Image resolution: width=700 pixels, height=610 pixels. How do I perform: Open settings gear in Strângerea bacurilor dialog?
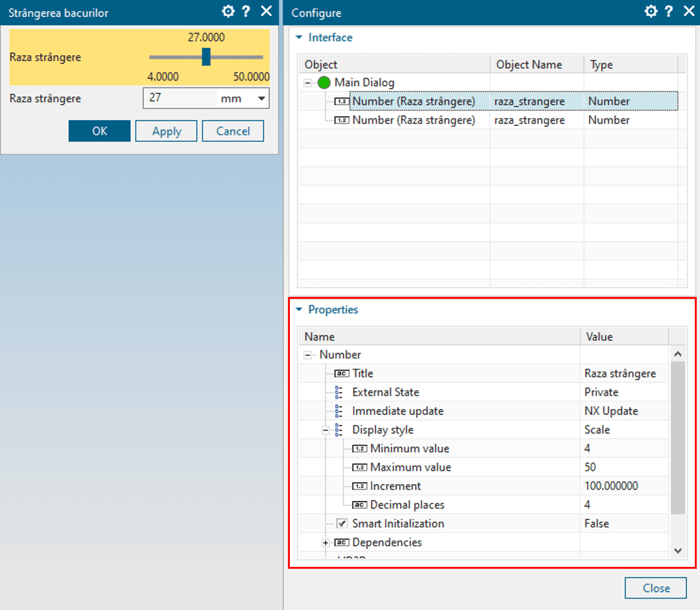228,11
